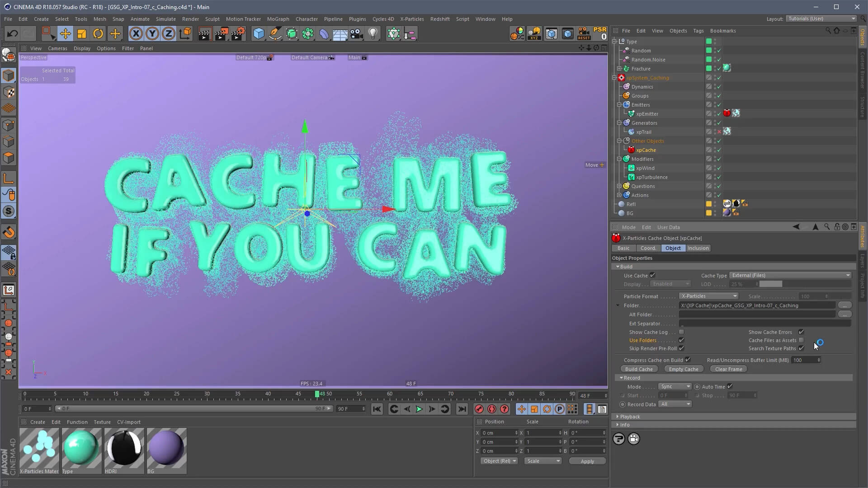Expand the Playback section

[630, 417]
